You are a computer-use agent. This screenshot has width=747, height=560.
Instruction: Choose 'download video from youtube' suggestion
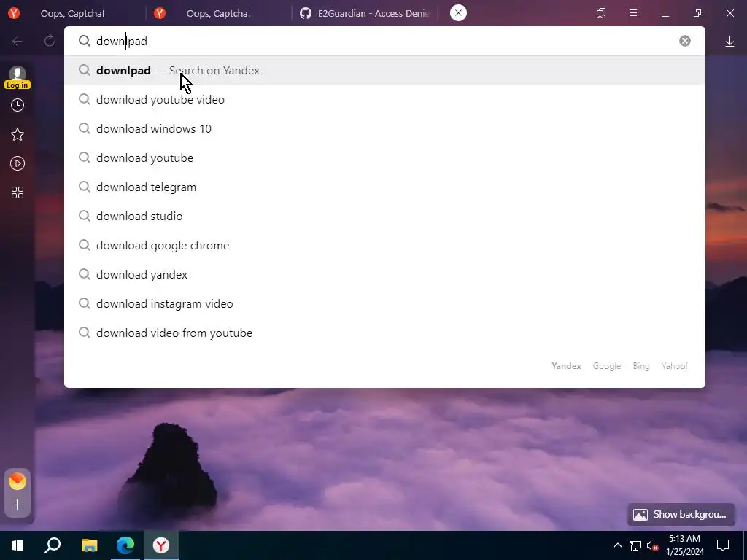pos(384,332)
